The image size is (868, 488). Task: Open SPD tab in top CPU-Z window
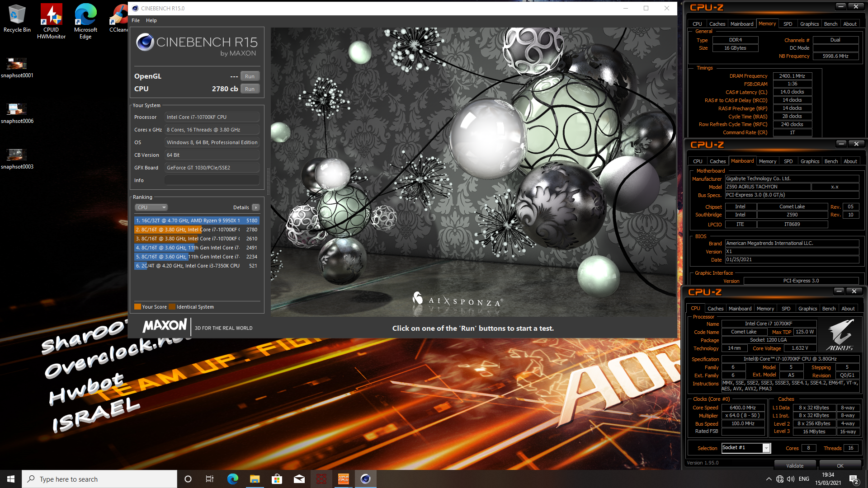(x=788, y=24)
